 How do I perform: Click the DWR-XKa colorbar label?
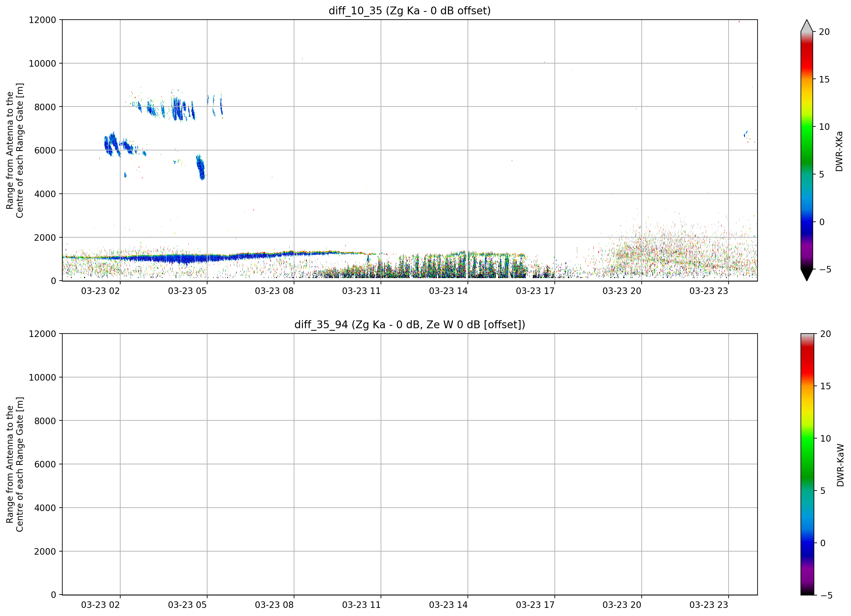(x=839, y=151)
